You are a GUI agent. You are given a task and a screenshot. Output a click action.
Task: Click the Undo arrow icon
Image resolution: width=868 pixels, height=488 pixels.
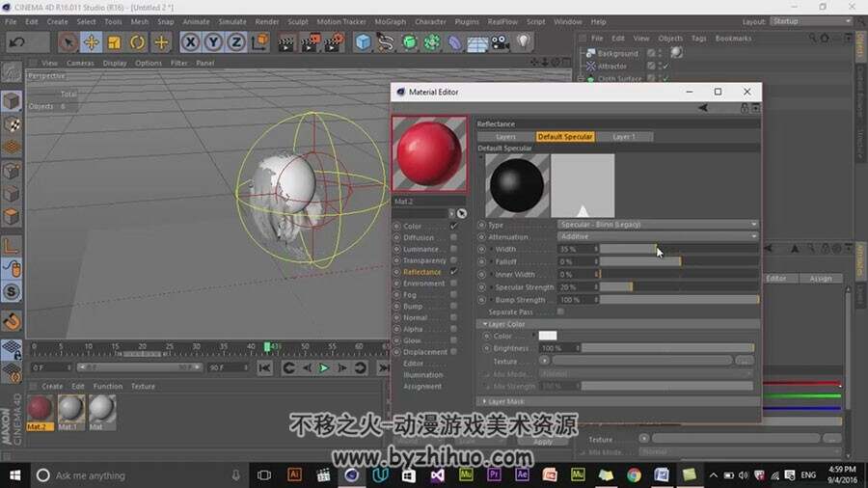point(16,42)
